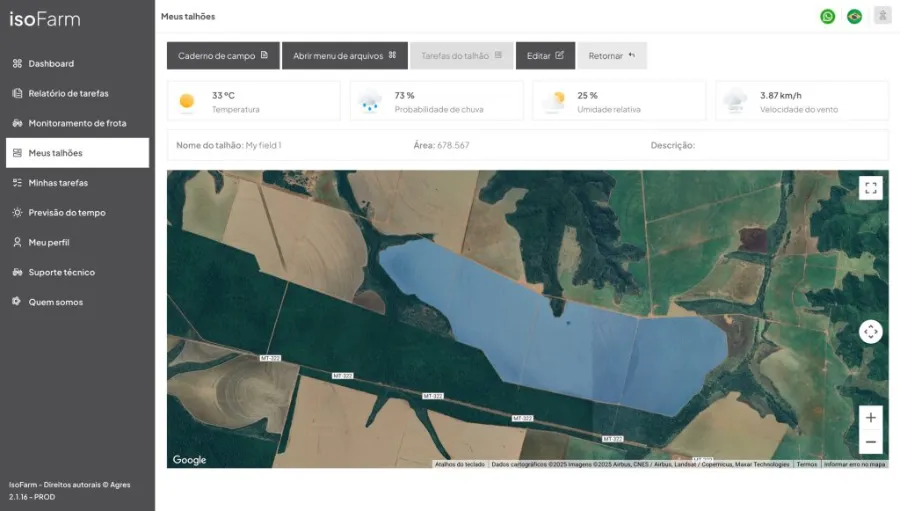Open Relatório de tarefas
The height and width of the screenshot is (511, 900).
coord(77,94)
